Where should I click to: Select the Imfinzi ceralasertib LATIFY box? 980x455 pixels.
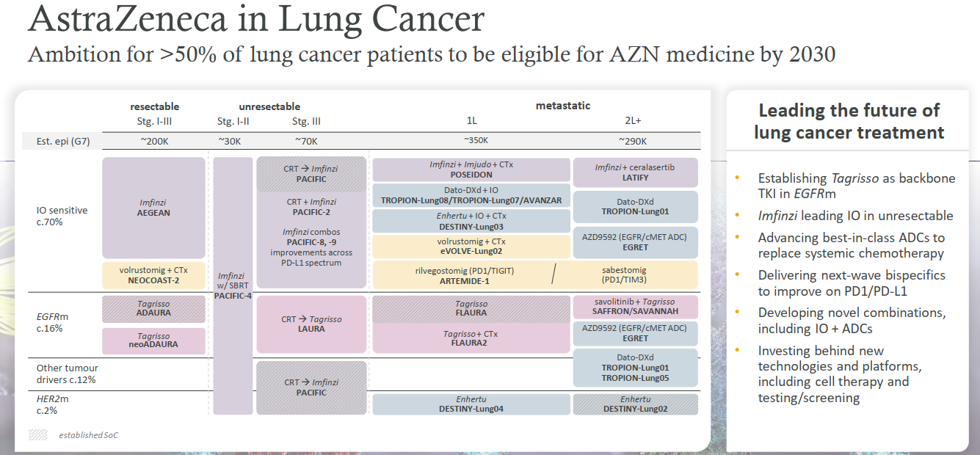click(x=635, y=172)
